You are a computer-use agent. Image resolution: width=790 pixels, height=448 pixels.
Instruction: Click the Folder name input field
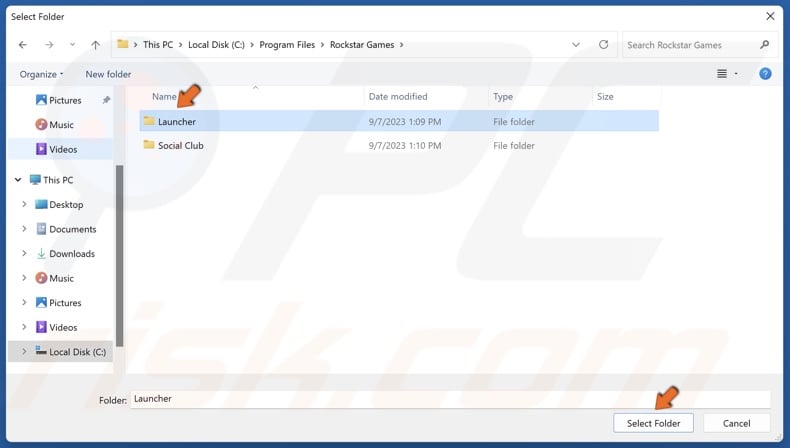coord(450,399)
